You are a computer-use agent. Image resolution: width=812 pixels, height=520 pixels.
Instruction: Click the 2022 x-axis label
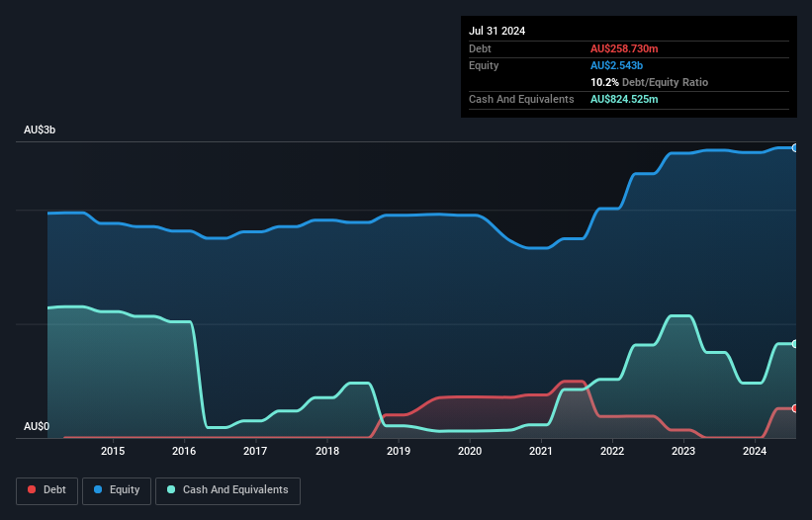coord(612,451)
